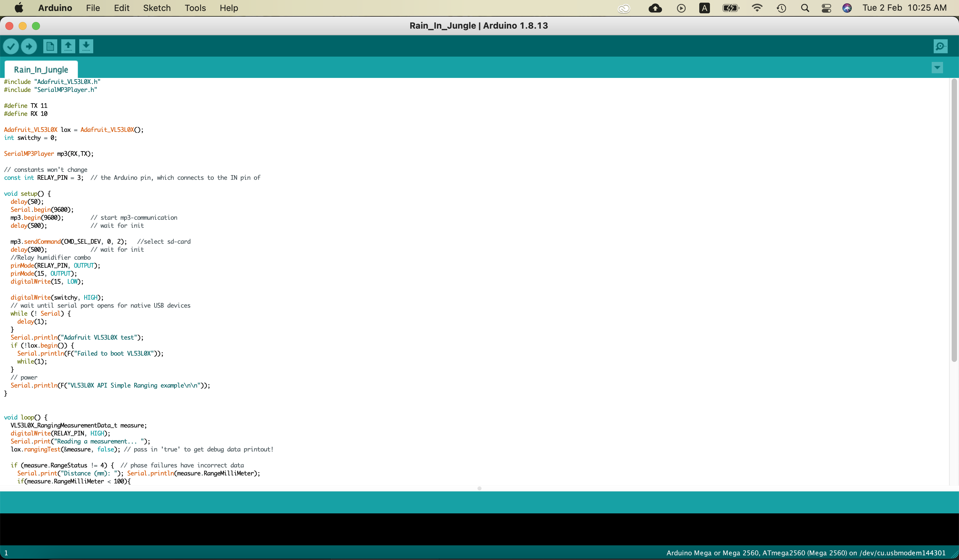The width and height of the screenshot is (959, 560).
Task: Click the 'SerialMP3Player mp3(RX,TX);' line
Action: coord(49,154)
